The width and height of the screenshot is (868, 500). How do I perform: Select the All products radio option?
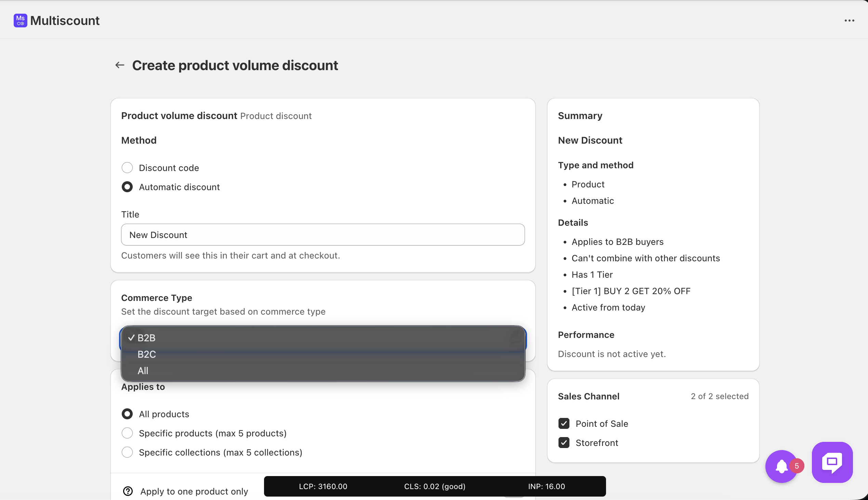point(127,414)
